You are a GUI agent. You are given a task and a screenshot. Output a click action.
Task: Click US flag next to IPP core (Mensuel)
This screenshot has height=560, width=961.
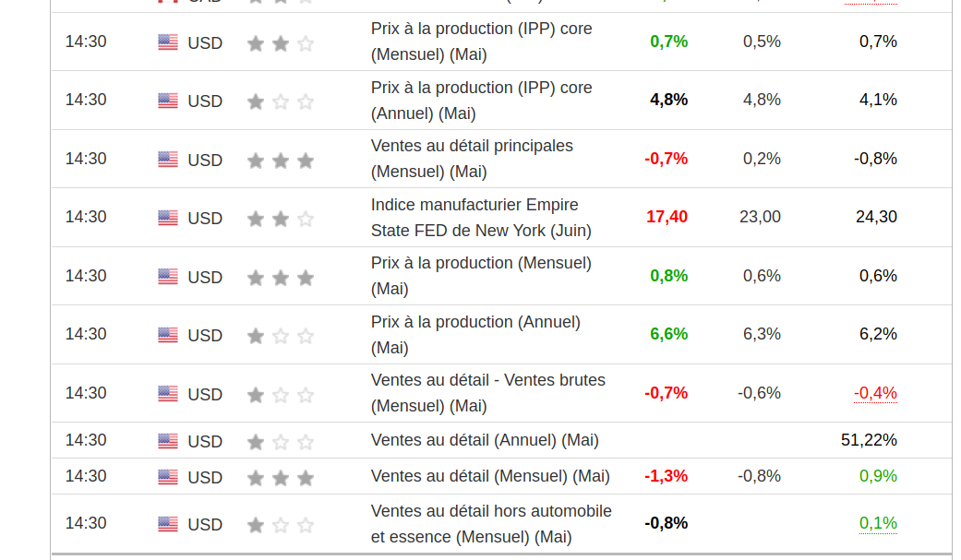[167, 42]
